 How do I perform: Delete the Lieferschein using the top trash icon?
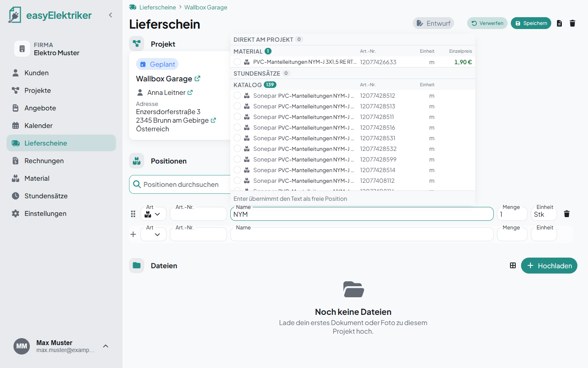coord(572,23)
